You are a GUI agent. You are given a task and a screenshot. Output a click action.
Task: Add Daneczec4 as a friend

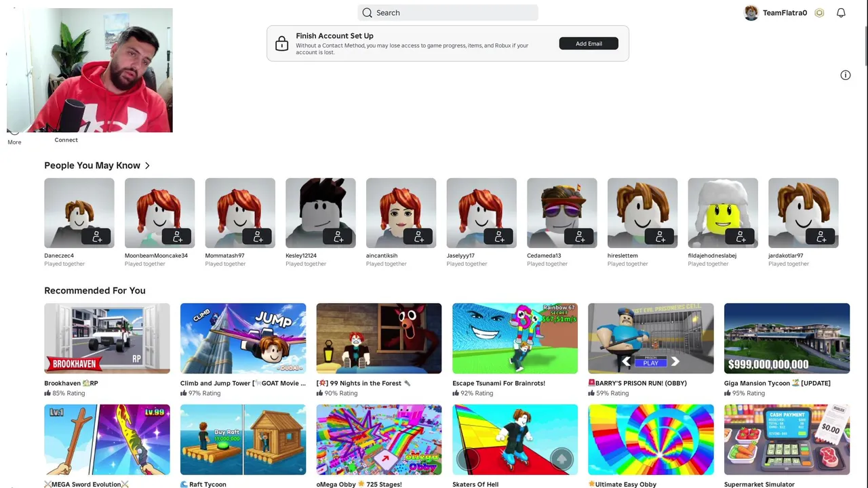coord(97,237)
